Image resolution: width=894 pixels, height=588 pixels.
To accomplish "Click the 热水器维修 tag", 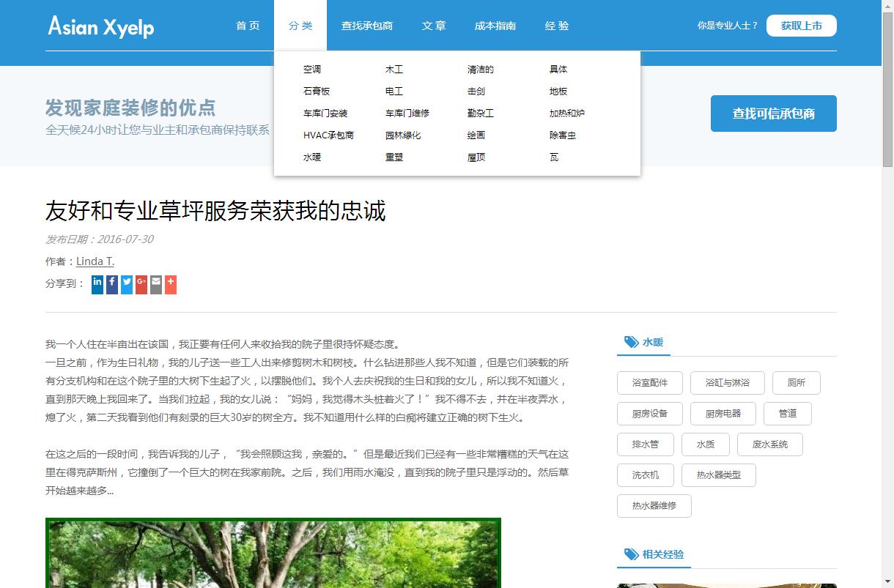I will (654, 506).
